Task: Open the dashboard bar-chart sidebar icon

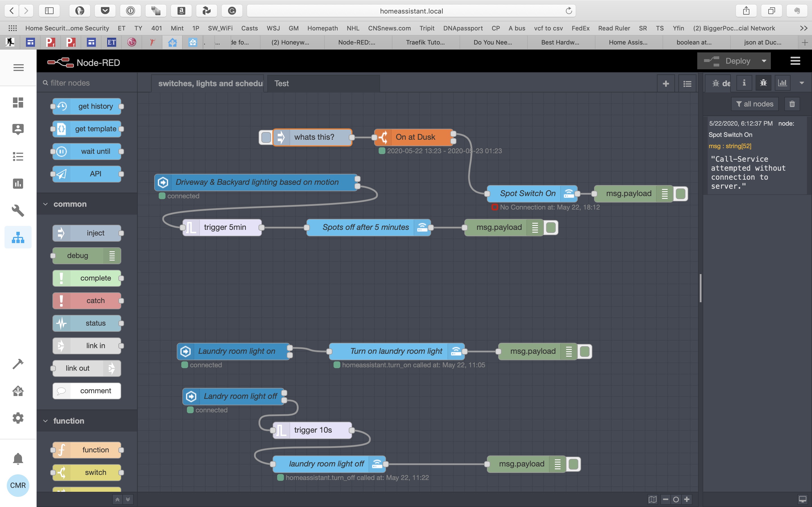Action: click(x=782, y=83)
